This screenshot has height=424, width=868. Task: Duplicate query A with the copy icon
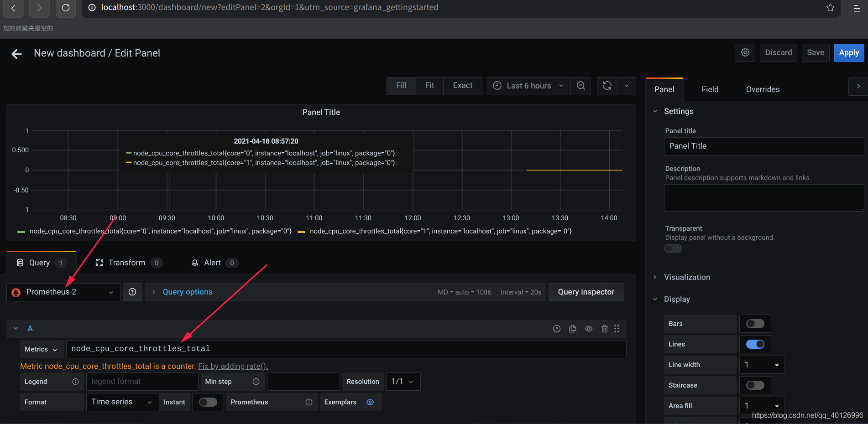[x=573, y=329]
